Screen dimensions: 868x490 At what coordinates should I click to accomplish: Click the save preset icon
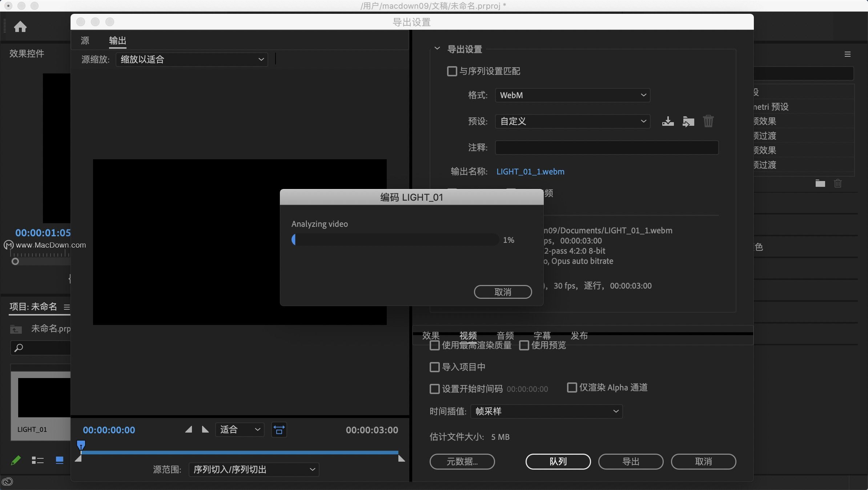pos(668,121)
